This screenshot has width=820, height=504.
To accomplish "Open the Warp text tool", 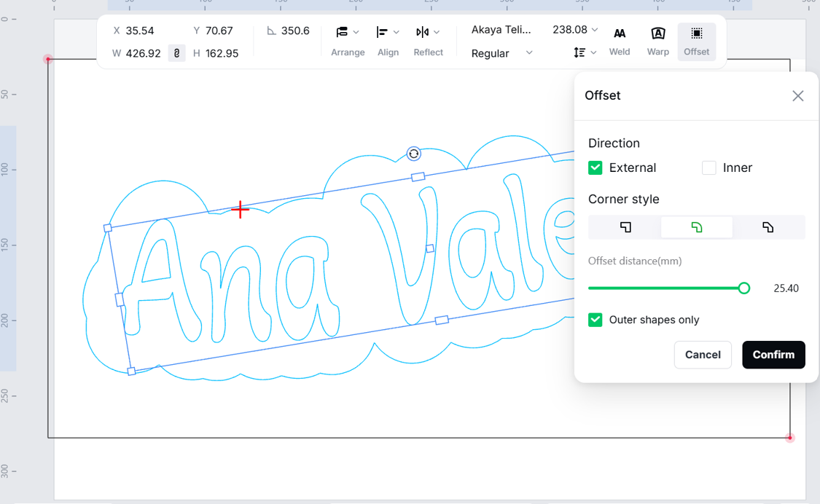I will 658,42.
